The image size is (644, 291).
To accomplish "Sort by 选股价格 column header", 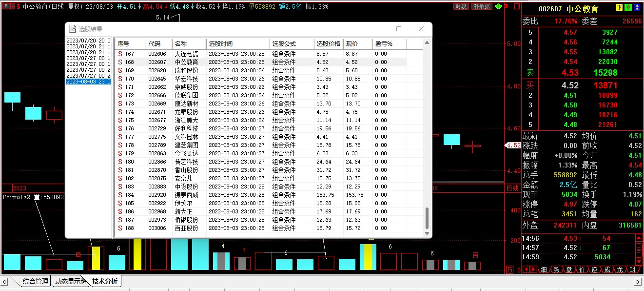I will [x=328, y=43].
